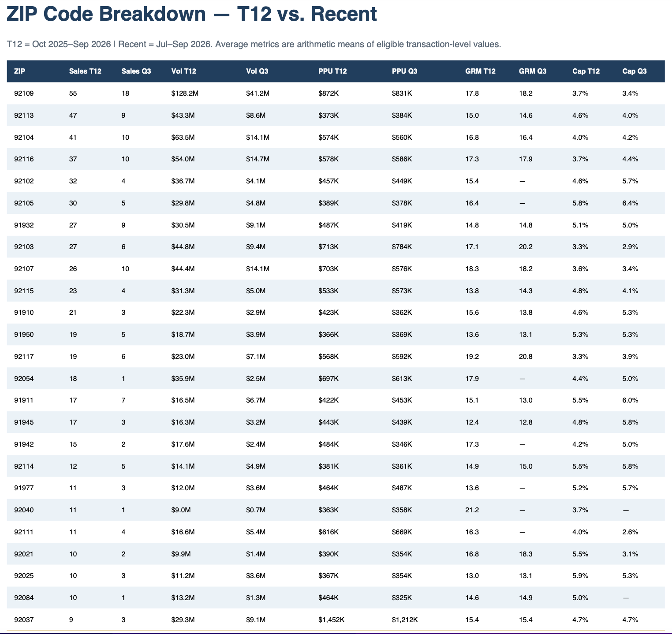The width and height of the screenshot is (672, 634).
Task: Select the 'PPU T12' column header
Action: click(x=332, y=71)
